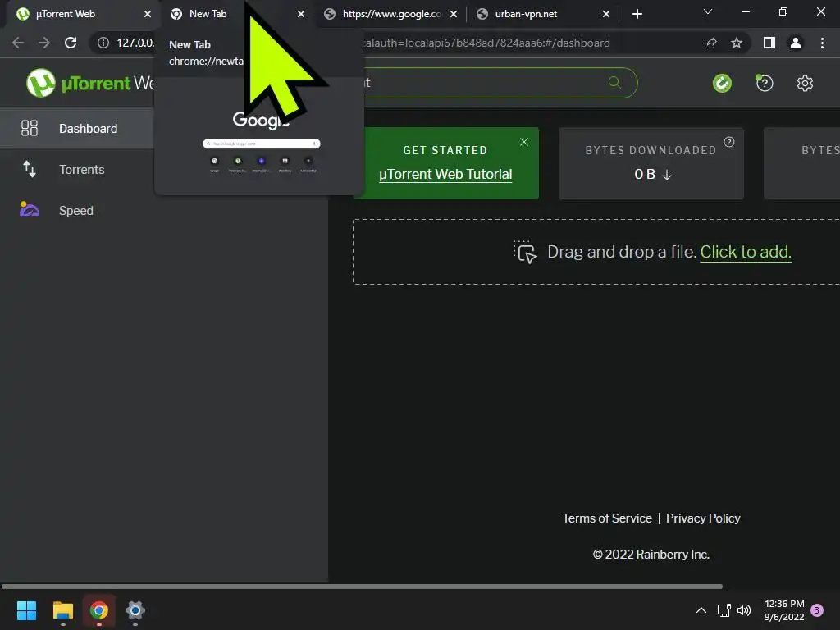Open a new browser tab with plus
The height and width of the screenshot is (630, 840).
click(x=637, y=14)
